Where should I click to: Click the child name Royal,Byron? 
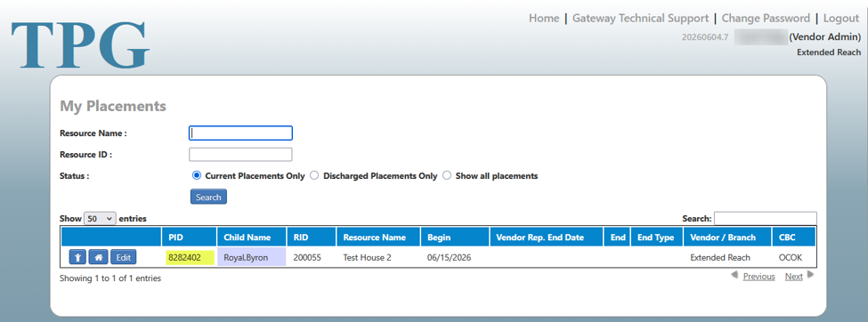[x=246, y=257]
